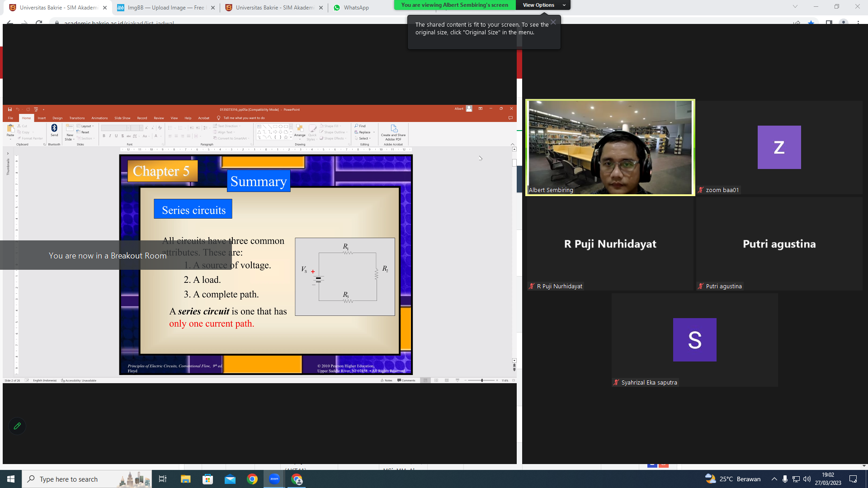The height and width of the screenshot is (488, 868).
Task: Click the Albert account avatar in PowerPoint
Action: [x=469, y=109]
